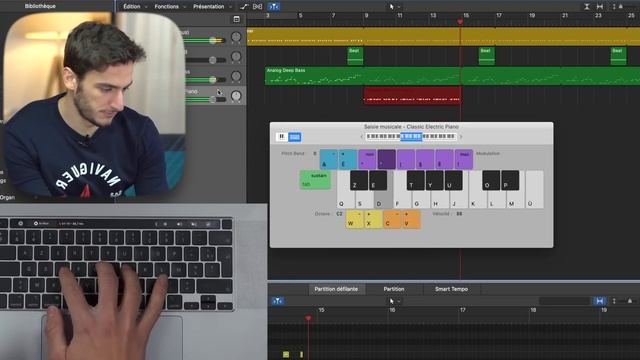The image size is (640, 360).
Task: Select the blue typing keyboard view button
Action: [x=295, y=137]
